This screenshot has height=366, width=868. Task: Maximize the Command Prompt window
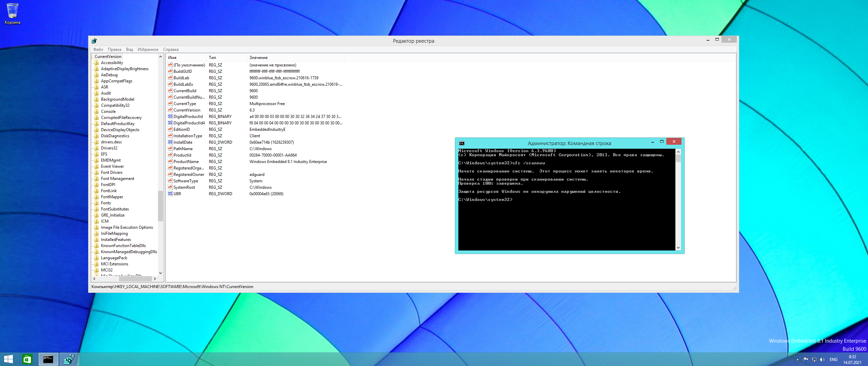(x=662, y=142)
